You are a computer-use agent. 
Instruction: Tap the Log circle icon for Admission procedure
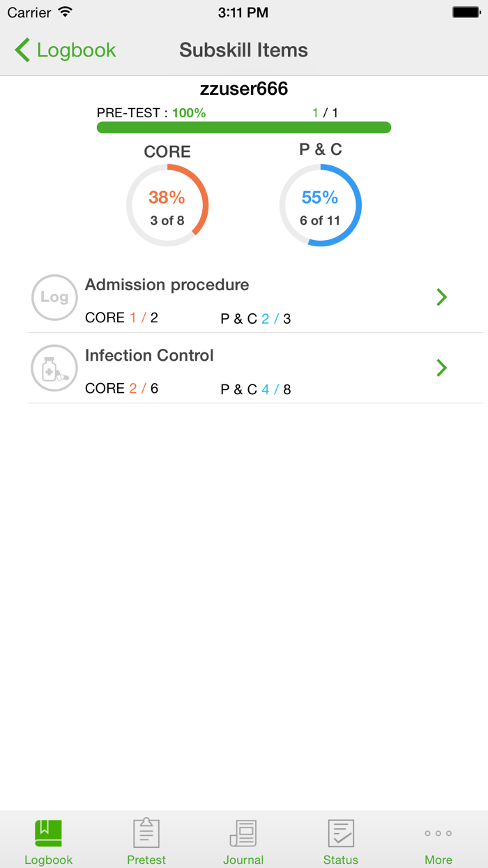(54, 297)
